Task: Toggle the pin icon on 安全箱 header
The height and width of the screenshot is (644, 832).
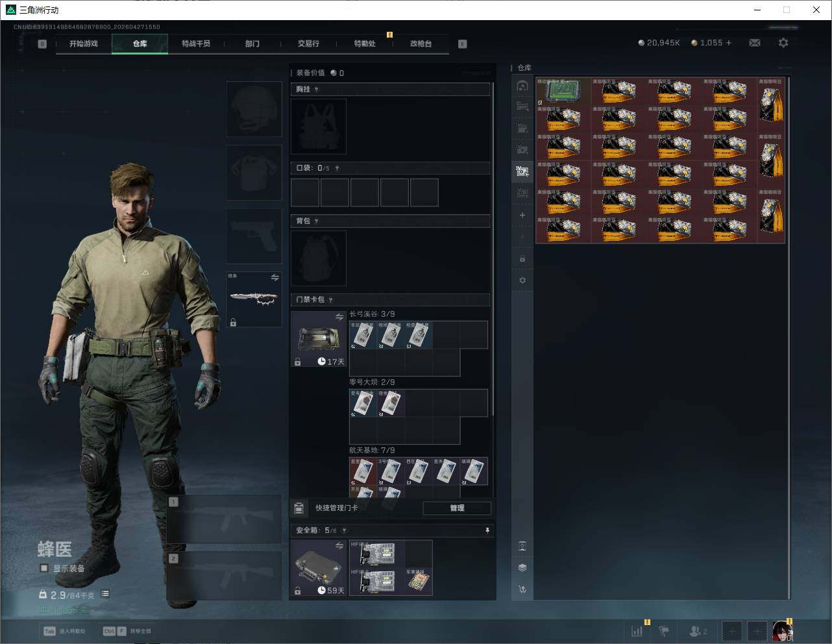Action: 487,530
